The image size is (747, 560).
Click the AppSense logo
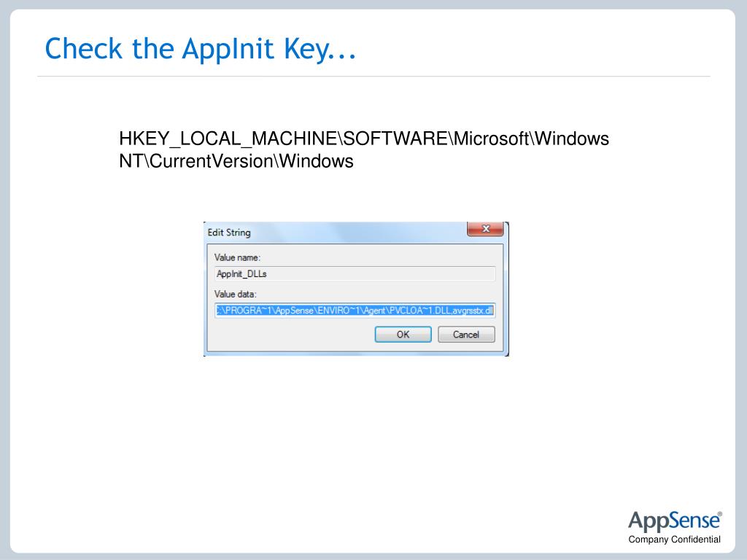click(675, 521)
